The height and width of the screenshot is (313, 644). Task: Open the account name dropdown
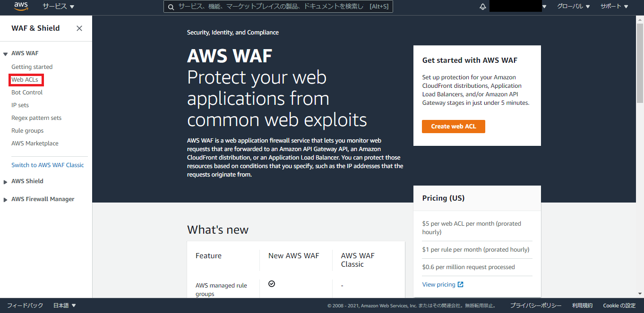(518, 7)
